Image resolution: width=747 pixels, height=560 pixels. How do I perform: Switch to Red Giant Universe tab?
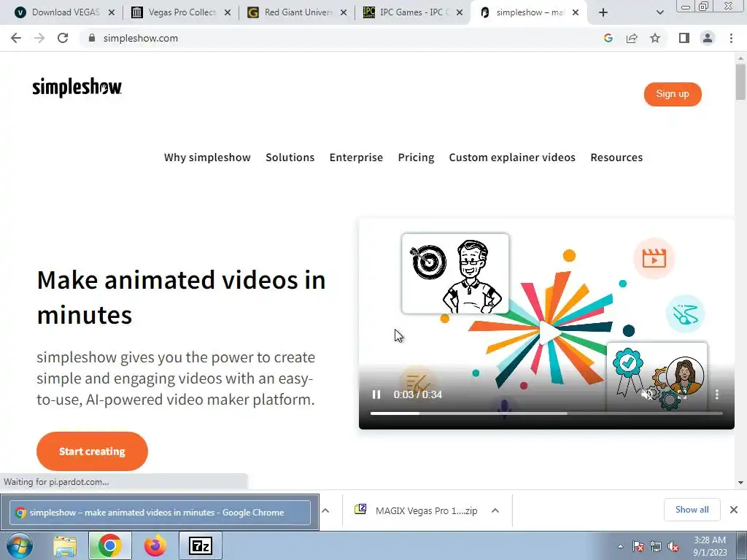[290, 12]
